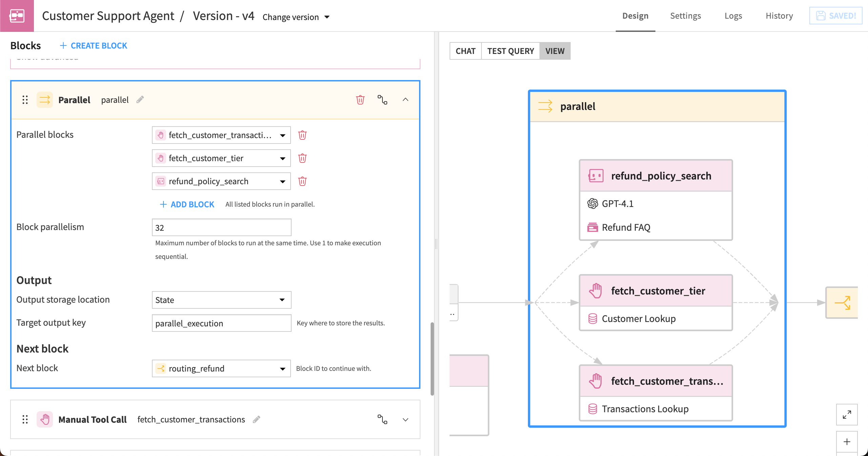Rename the parallel block using the pencil icon

tap(140, 99)
